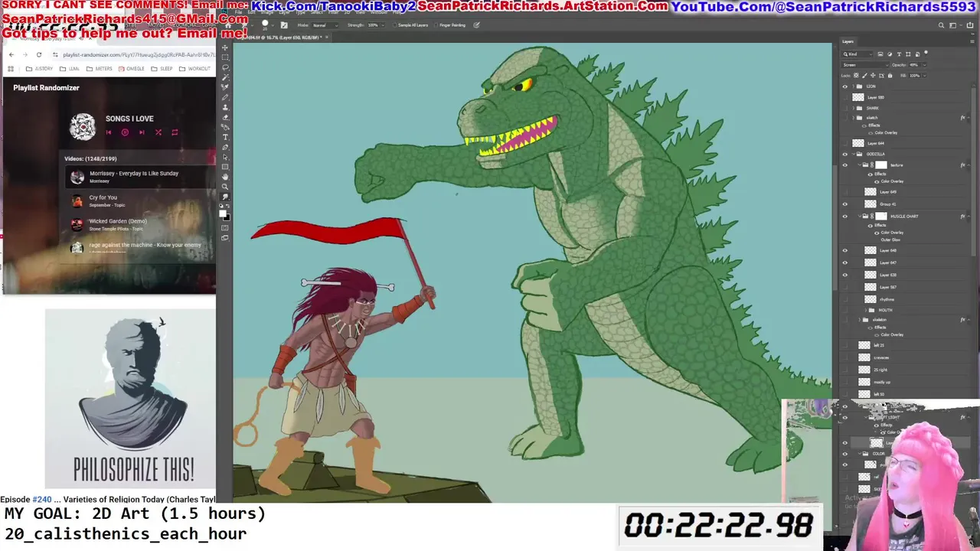
Task: Toggle shuffle in Playlist Randomizer
Action: (x=158, y=132)
